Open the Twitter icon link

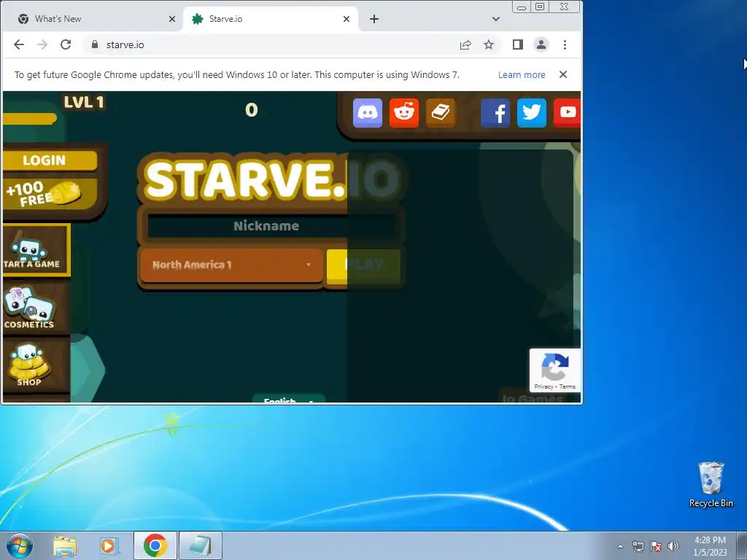pyautogui.click(x=532, y=113)
